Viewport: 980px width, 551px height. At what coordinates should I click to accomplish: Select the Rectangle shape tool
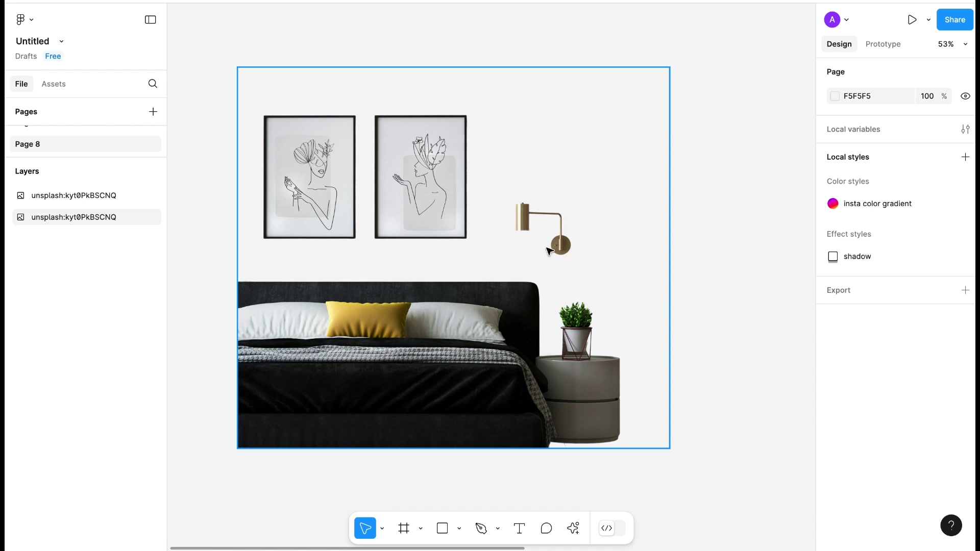(x=443, y=528)
